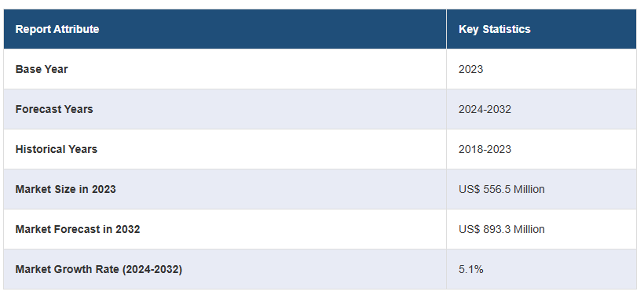
Task: Click the Key Statistics column header
Action: [495, 29]
